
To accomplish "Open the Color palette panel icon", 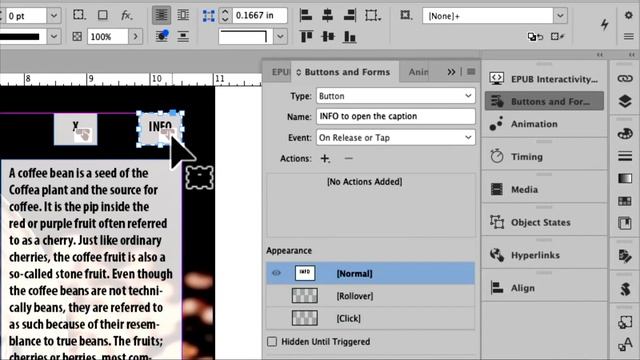I will pos(625,133).
